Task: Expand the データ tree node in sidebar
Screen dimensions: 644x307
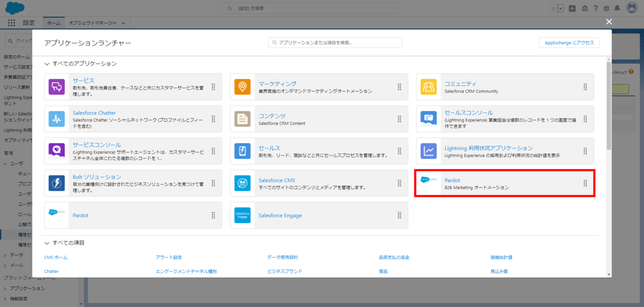Action: pos(5,255)
